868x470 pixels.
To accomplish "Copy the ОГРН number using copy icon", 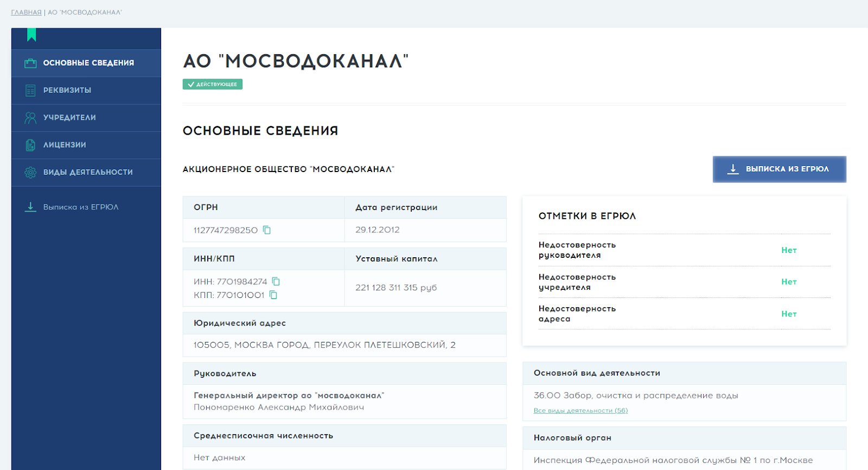I will click(267, 230).
